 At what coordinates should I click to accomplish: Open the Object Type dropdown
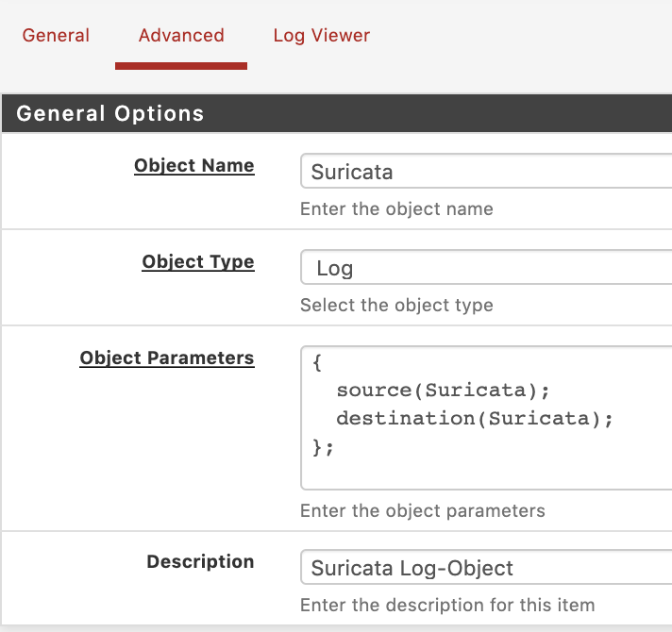tap(486, 267)
